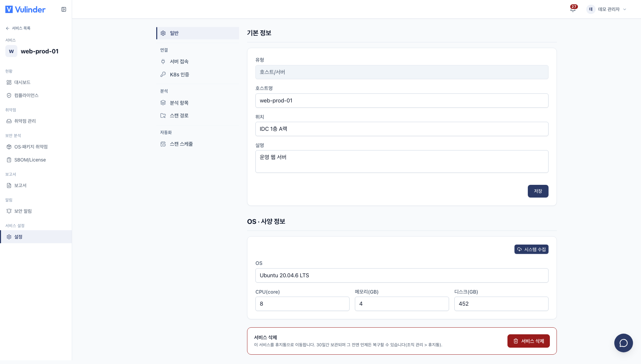Click the OS input field
Screen dimensions: 641x364
pos(402,275)
